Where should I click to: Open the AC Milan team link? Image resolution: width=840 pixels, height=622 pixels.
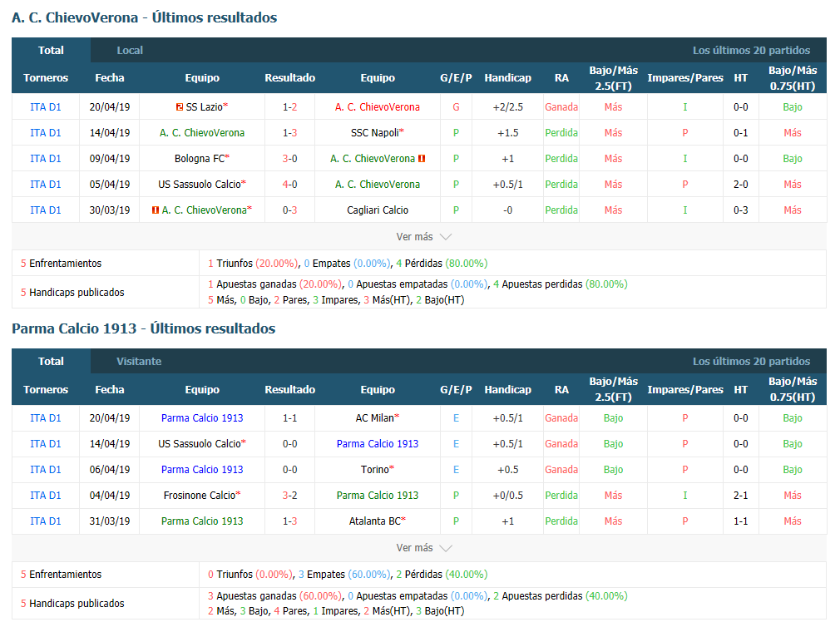point(375,418)
